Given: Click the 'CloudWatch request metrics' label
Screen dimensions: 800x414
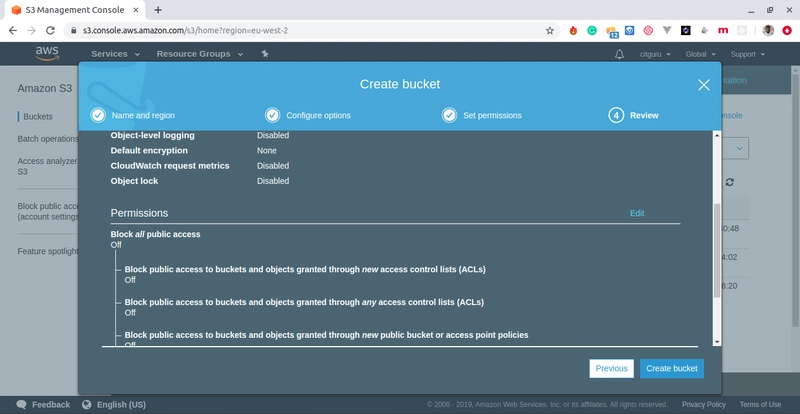Looking at the screenshot, I should 170,166.
